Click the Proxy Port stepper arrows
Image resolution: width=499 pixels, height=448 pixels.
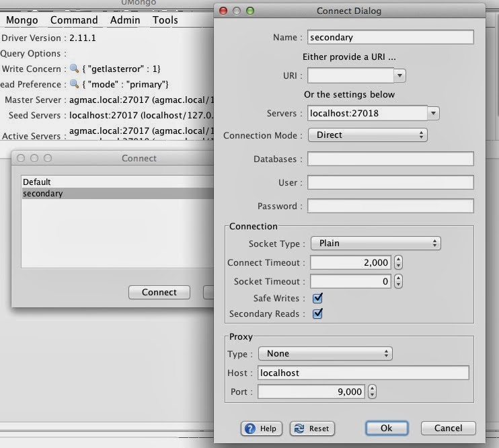372,391
